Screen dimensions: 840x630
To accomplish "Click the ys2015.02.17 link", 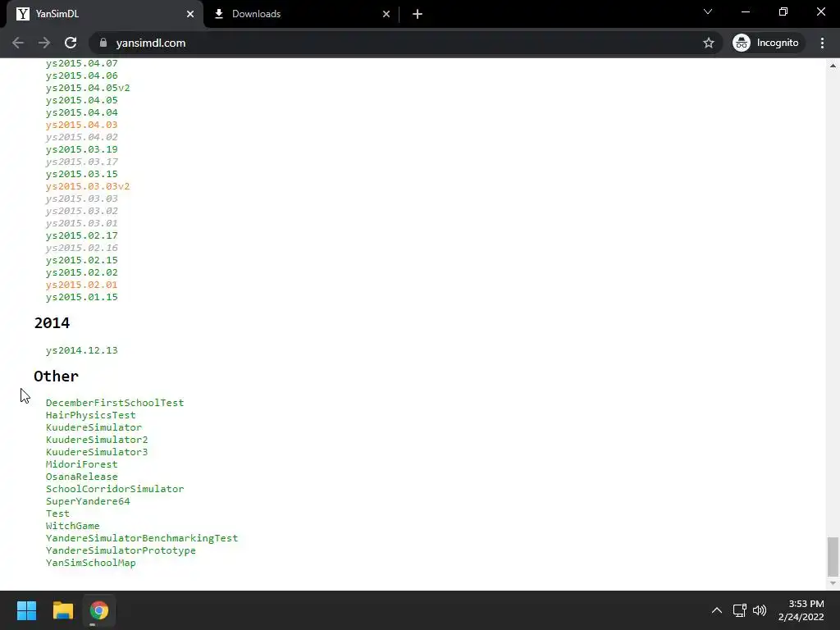I will point(81,235).
